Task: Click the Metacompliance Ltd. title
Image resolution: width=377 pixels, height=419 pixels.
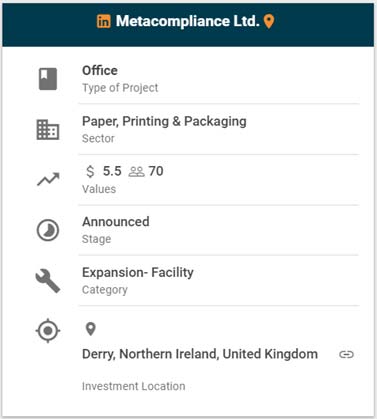Action: pyautogui.click(x=187, y=21)
